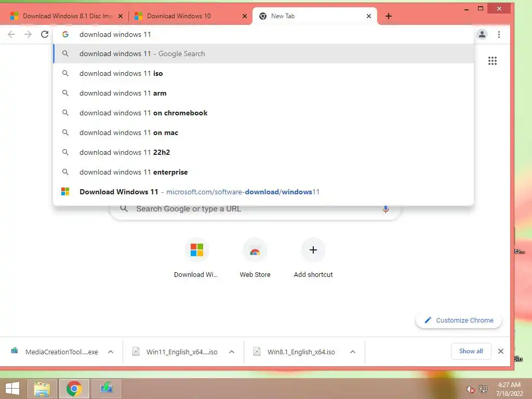Click the muted speaker tray icon

coord(470,389)
